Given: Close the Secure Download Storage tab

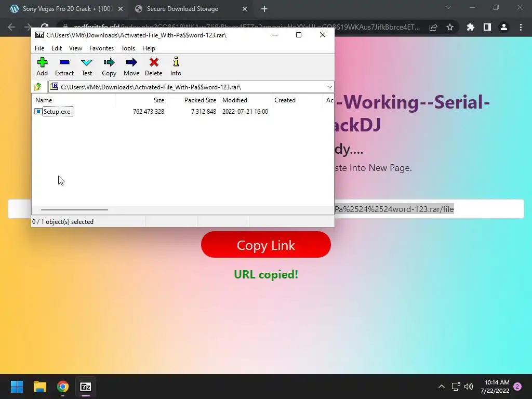Looking at the screenshot, I should point(245,9).
